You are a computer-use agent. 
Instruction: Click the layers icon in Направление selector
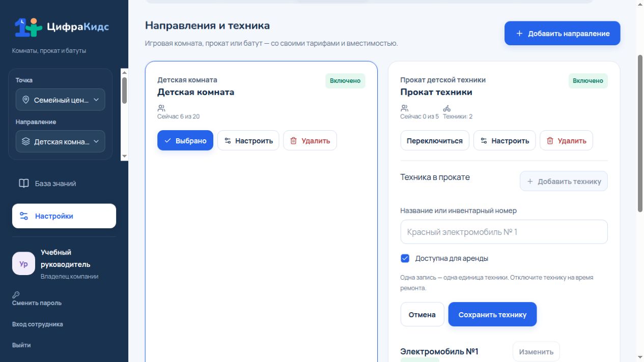(26, 142)
